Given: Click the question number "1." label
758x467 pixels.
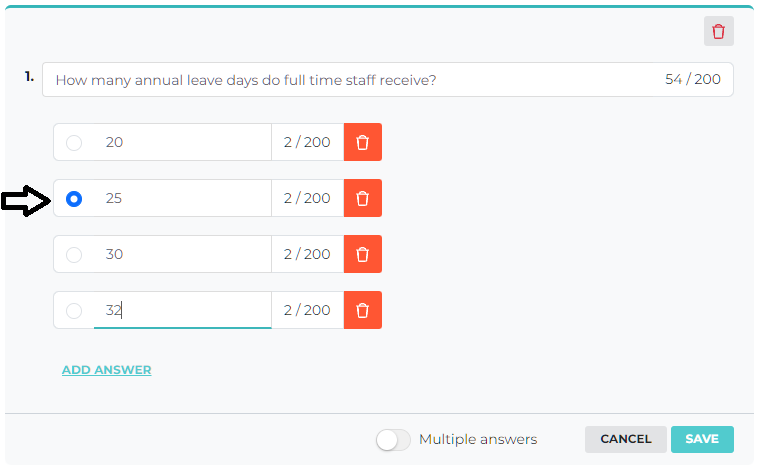Looking at the screenshot, I should (x=29, y=76).
